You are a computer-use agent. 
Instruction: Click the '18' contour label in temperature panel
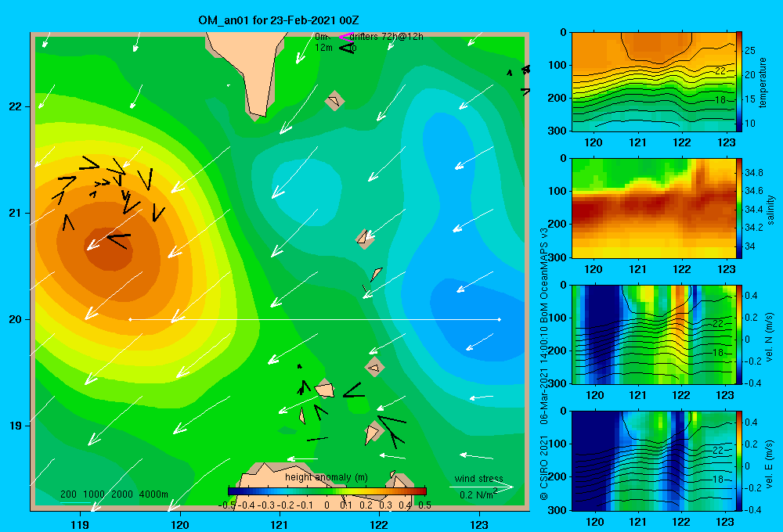coord(720,100)
